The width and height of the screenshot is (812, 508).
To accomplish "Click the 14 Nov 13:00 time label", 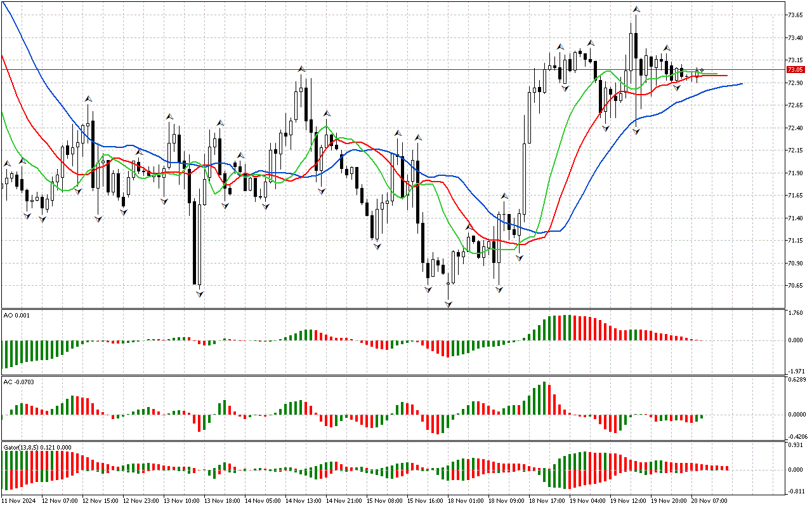I will click(x=303, y=500).
